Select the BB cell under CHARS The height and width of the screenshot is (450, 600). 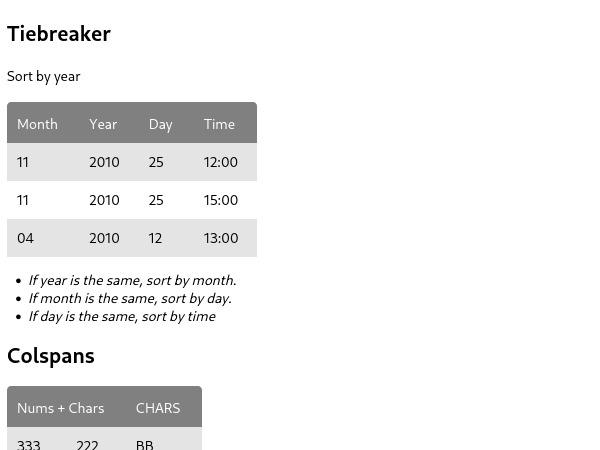click(x=145, y=444)
